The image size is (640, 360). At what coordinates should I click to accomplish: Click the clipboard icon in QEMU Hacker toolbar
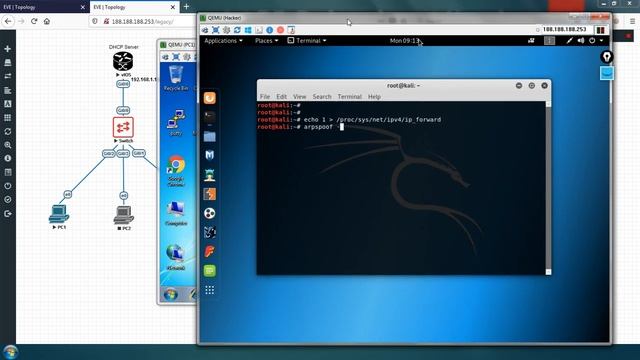[x=291, y=30]
